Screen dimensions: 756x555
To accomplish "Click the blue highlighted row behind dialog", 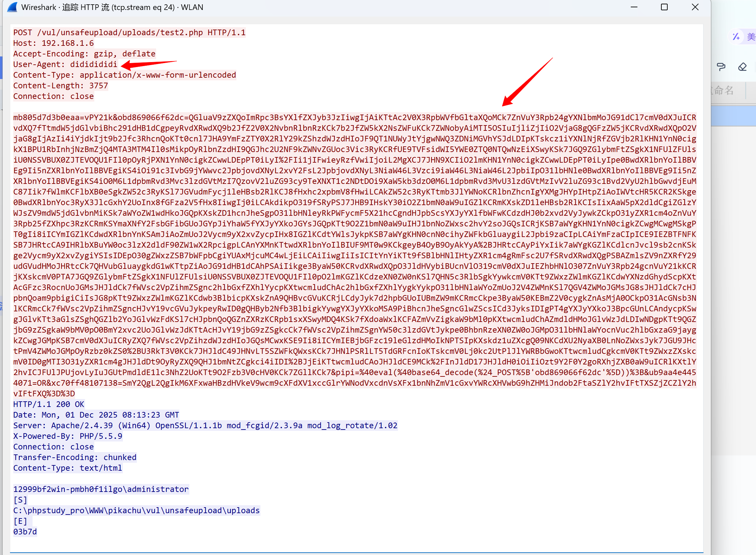I will [733, 116].
